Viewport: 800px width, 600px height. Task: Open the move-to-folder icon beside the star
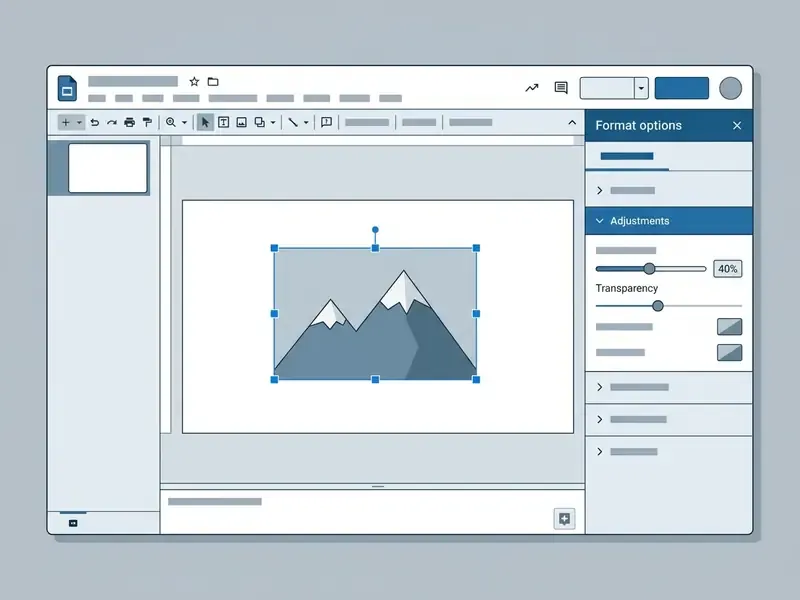click(x=213, y=82)
